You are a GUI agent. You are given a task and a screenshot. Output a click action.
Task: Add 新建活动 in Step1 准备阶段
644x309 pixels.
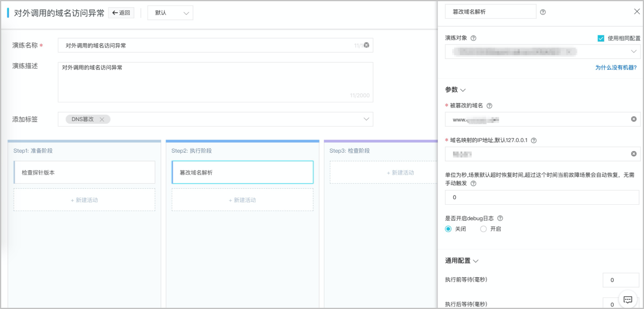[x=84, y=200]
